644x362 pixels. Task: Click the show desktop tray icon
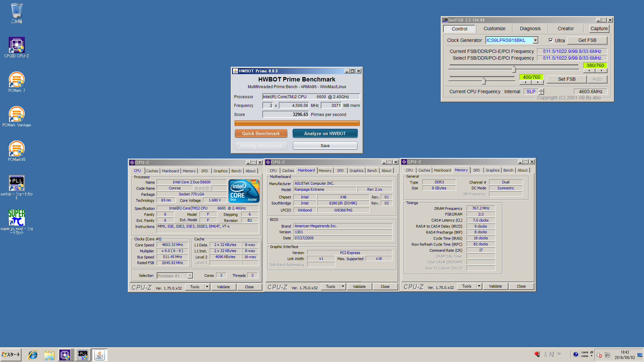[640, 355]
